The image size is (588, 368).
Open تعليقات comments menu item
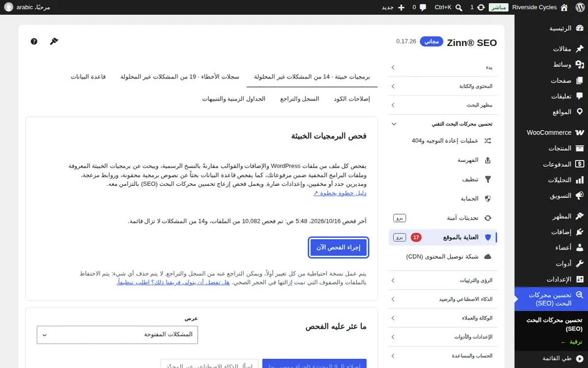click(551, 96)
